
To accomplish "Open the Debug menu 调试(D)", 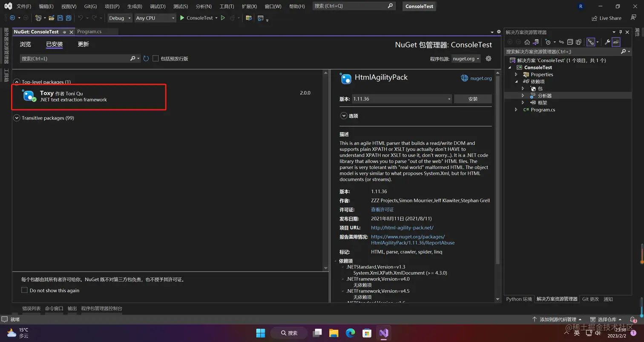I will [x=158, y=6].
